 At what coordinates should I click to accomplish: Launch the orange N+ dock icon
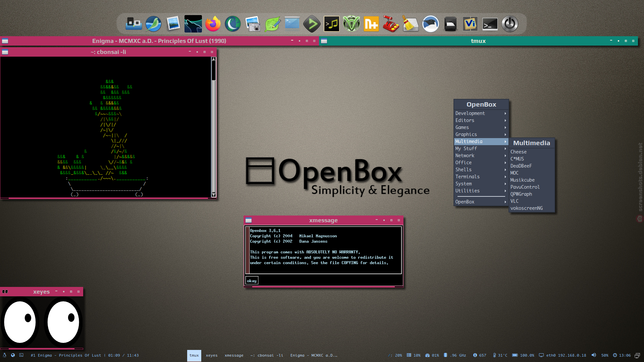371,24
